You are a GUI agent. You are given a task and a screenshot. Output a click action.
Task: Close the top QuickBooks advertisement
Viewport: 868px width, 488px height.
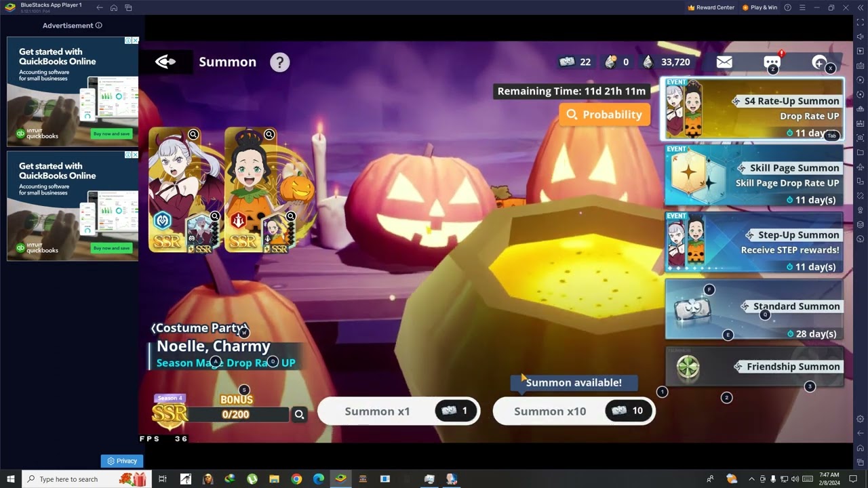tap(135, 41)
